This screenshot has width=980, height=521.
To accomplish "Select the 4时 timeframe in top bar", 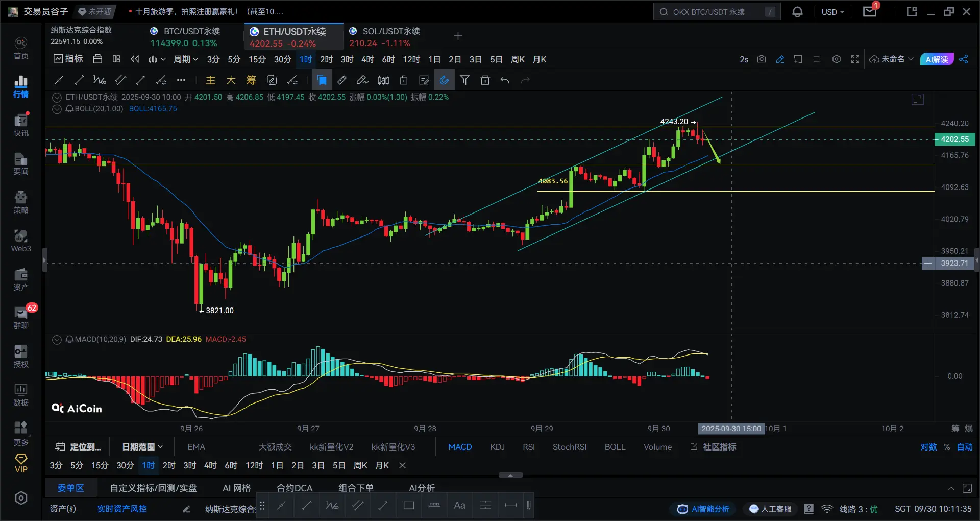I will [x=367, y=59].
